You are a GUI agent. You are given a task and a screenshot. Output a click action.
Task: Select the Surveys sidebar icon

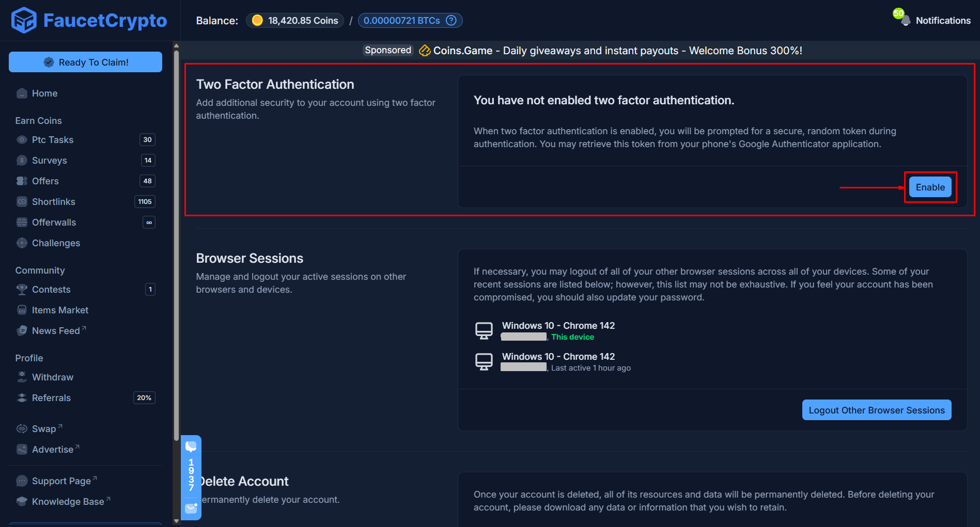22,160
